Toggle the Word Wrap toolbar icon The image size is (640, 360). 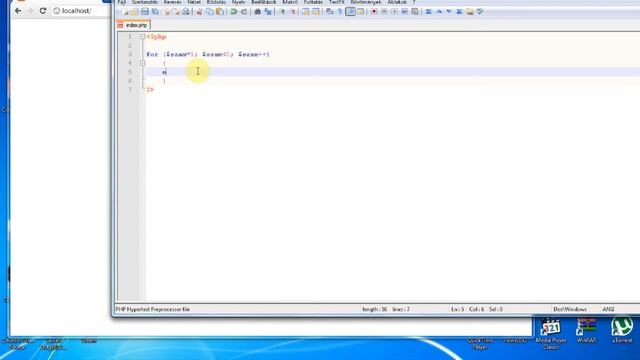330,12
